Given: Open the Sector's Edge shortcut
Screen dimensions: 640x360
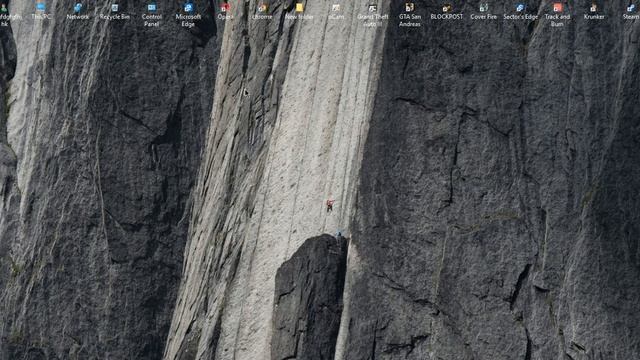Looking at the screenshot, I should (520, 11).
